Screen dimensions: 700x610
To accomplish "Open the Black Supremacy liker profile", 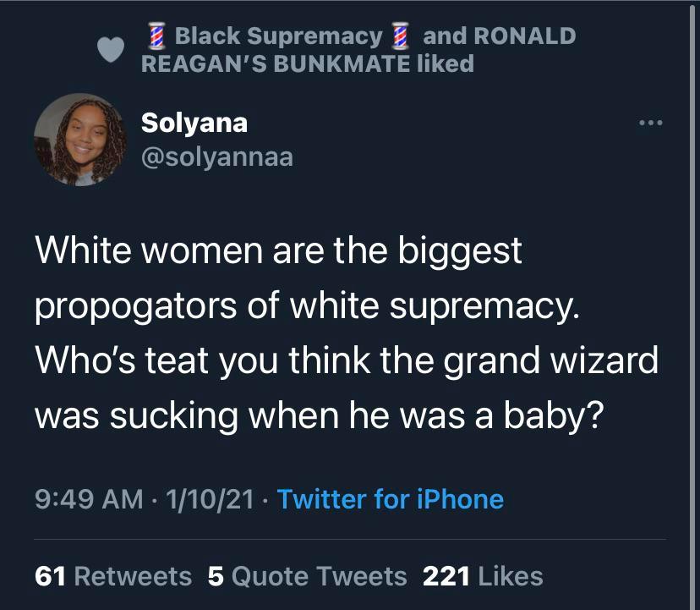I will 278,36.
